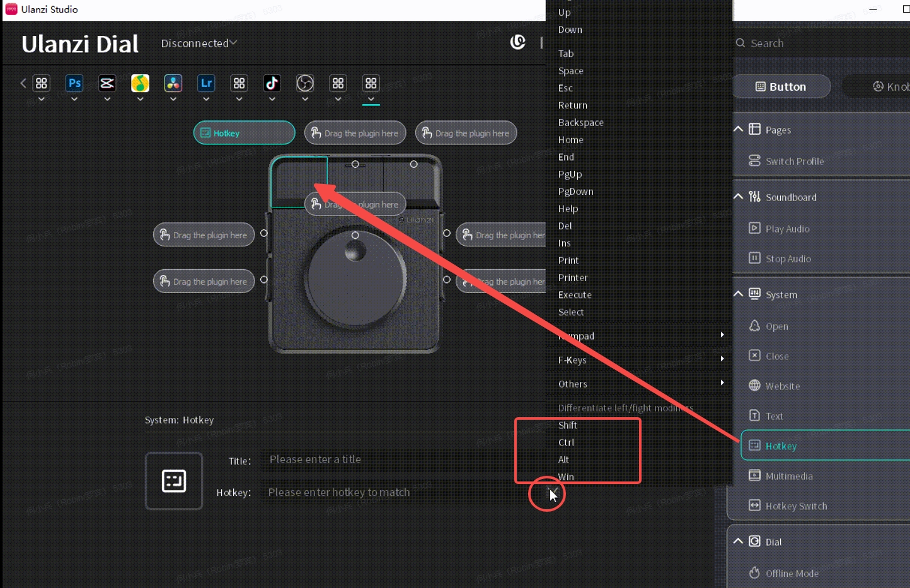Click the DaVinci Resolve profile icon
Viewport: 910px width, 588px height.
click(x=173, y=83)
